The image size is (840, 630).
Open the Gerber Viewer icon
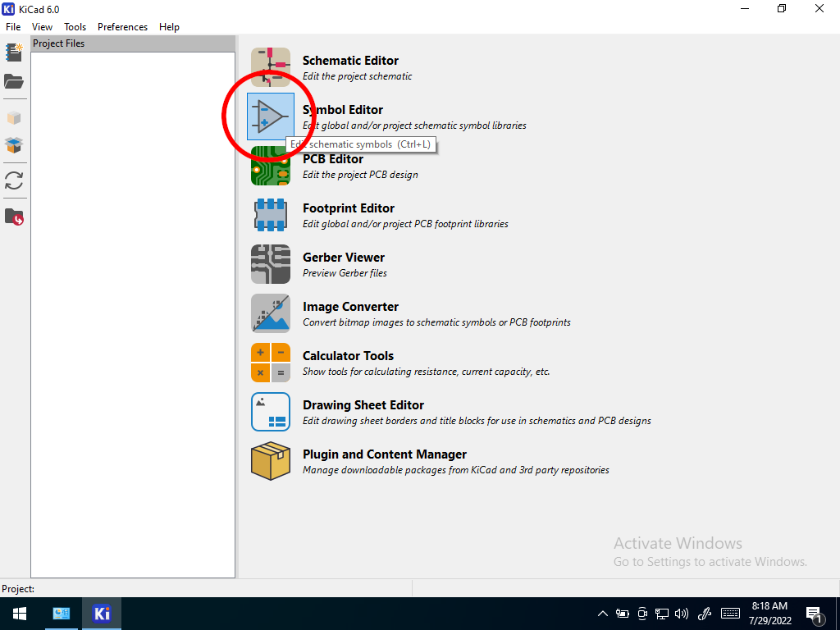(x=271, y=265)
